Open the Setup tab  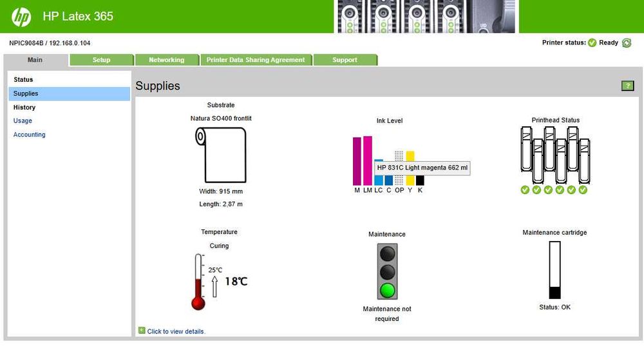coord(102,60)
